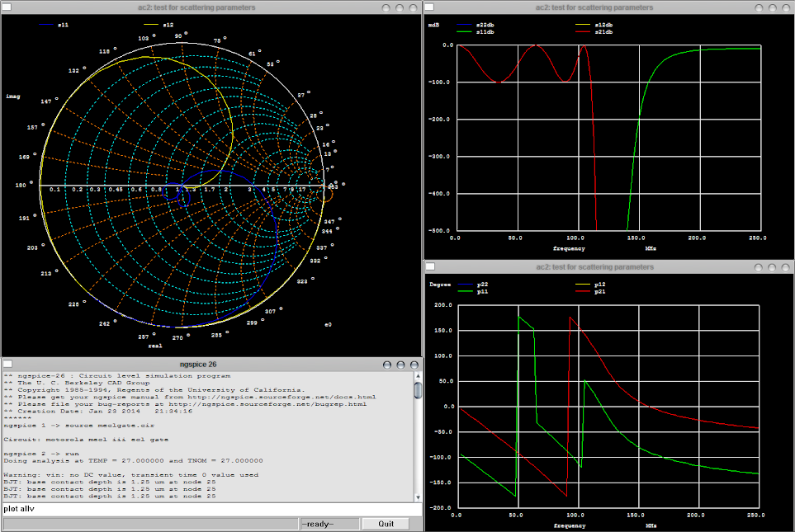Open window menu icon of ngspice 26 window
The height and width of the screenshot is (532, 795).
click(x=7, y=365)
